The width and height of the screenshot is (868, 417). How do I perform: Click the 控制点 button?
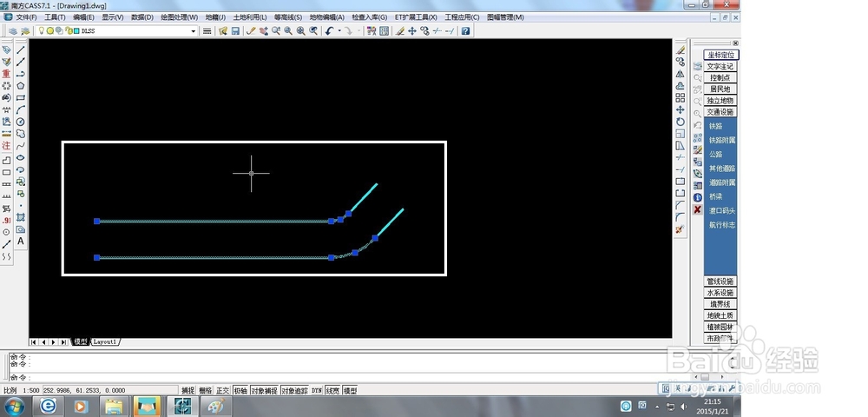[x=720, y=77]
